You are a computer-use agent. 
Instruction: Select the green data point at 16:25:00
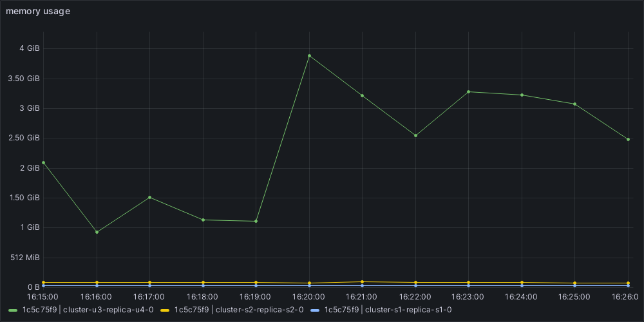click(x=574, y=104)
